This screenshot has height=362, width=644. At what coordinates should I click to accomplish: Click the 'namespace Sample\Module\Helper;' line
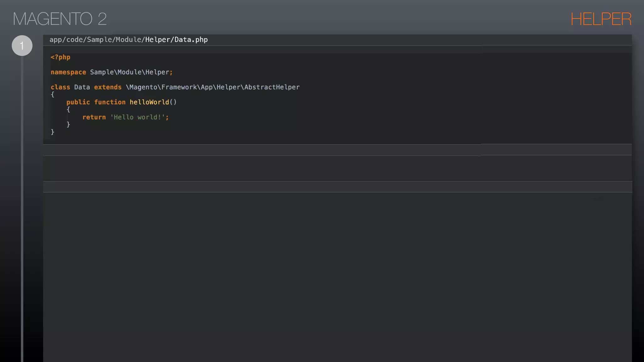[112, 72]
